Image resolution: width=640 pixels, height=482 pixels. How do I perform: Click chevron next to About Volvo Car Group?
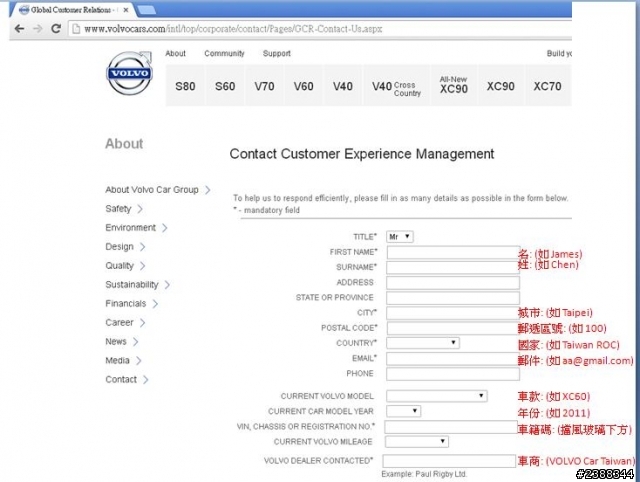(x=207, y=190)
